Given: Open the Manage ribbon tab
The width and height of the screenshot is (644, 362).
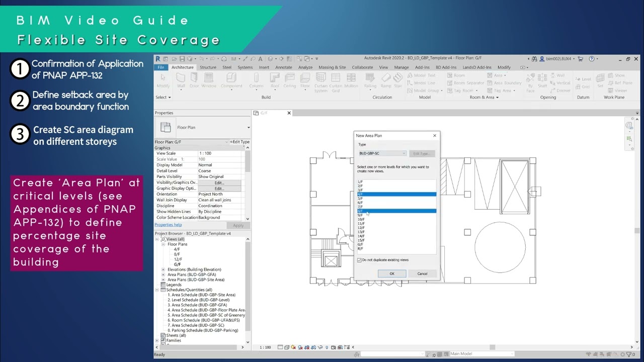Looking at the screenshot, I should (401, 67).
